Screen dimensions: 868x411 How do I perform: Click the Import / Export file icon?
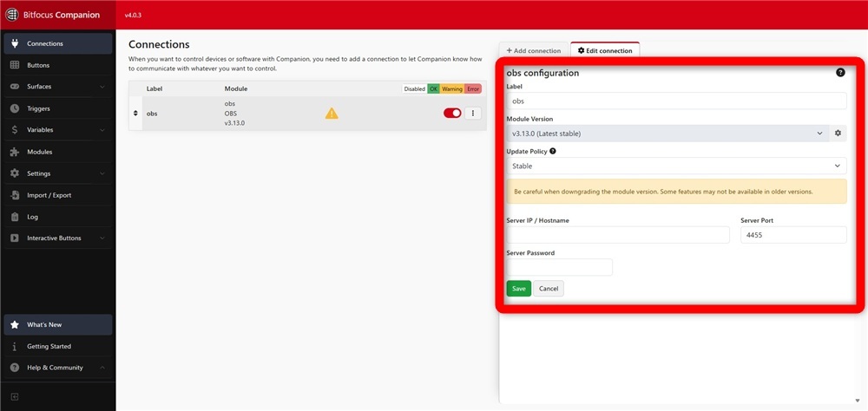tap(15, 195)
